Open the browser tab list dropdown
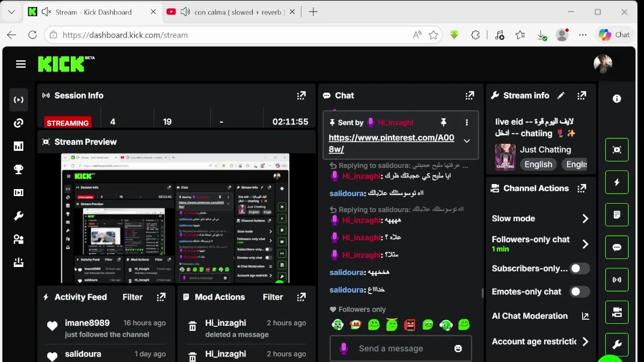644x362 pixels. 11,12
